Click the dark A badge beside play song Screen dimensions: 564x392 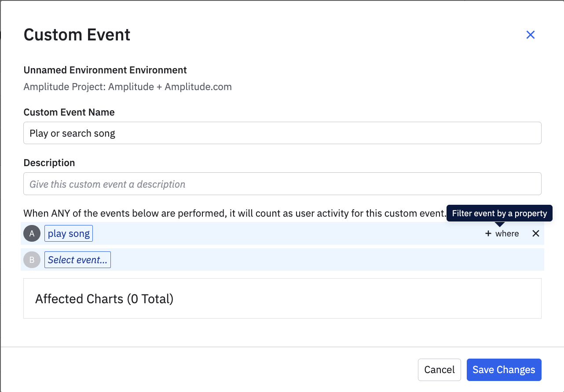point(31,233)
